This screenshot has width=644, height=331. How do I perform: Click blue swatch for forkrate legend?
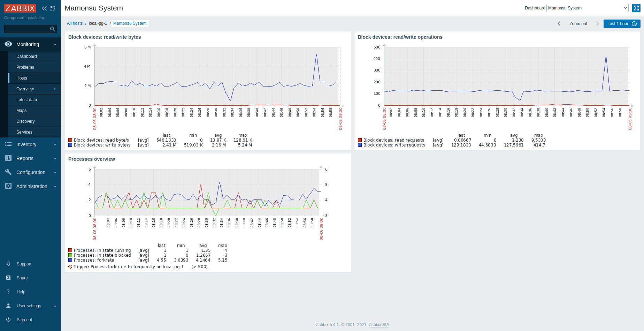[70, 260]
